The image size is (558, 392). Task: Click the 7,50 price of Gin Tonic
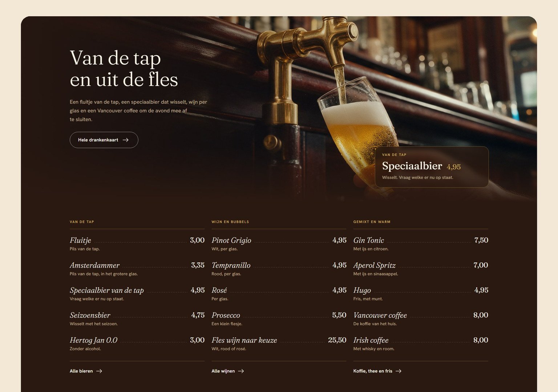pyautogui.click(x=481, y=240)
